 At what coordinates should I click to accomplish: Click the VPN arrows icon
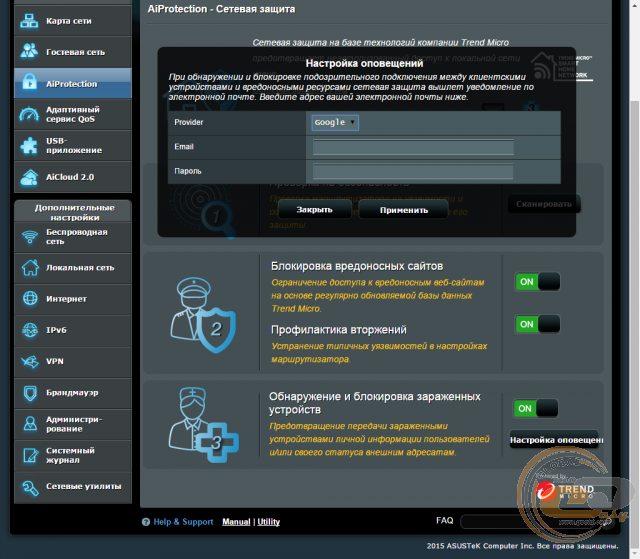(30, 362)
